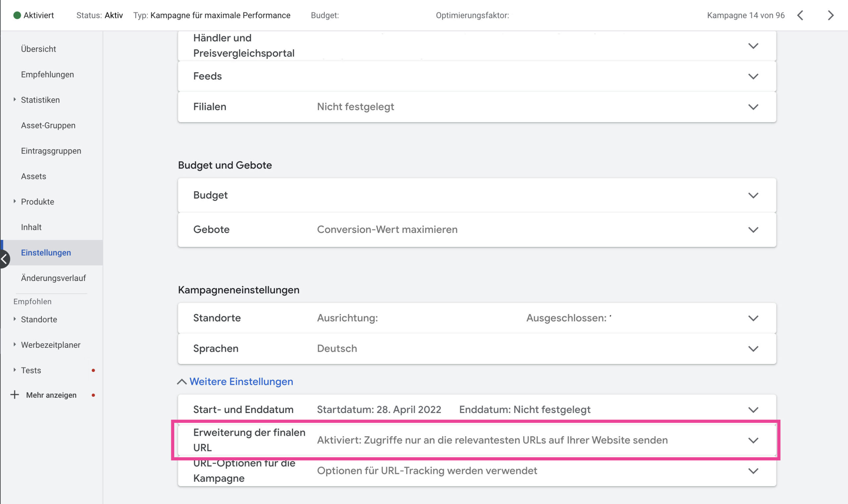This screenshot has width=848, height=504.
Task: Click the Aktiviert campaign status label
Action: pos(39,15)
